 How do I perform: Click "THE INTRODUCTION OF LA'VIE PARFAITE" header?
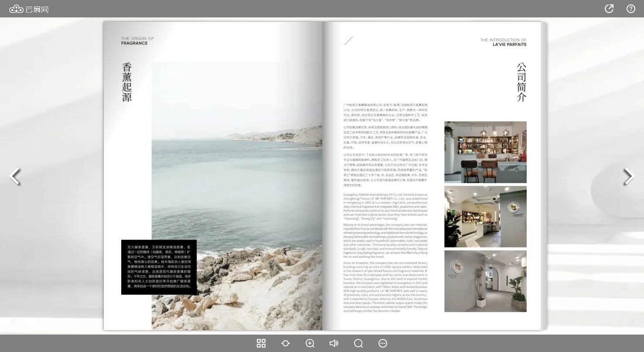(x=504, y=42)
